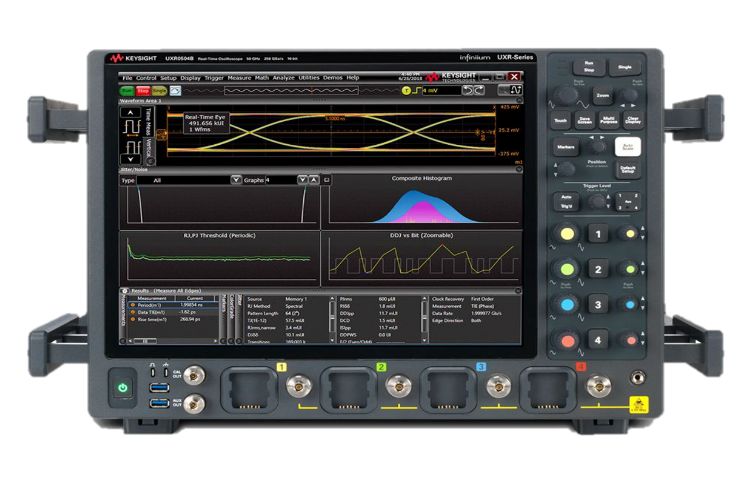Select the Data TIE(m1) measurement row
The height and width of the screenshot is (480, 750).
pos(172,312)
